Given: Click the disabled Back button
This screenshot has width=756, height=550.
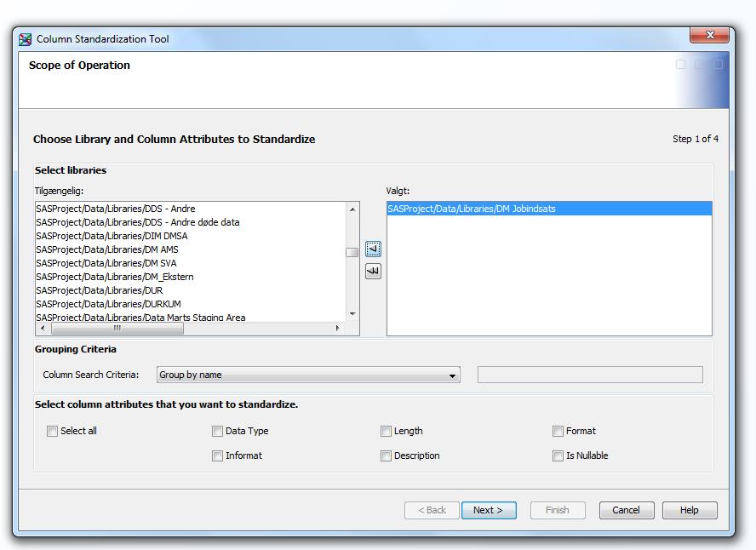Looking at the screenshot, I should point(432,510).
